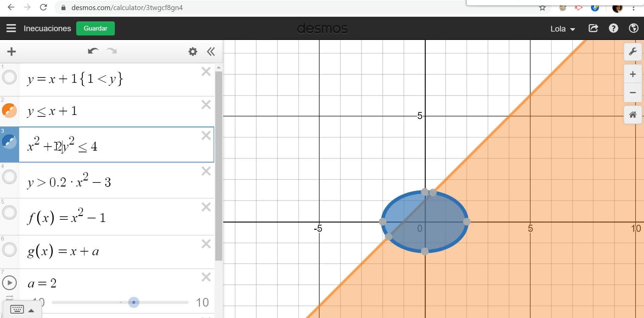Show the g(x) = x + a graph

(x=9, y=249)
